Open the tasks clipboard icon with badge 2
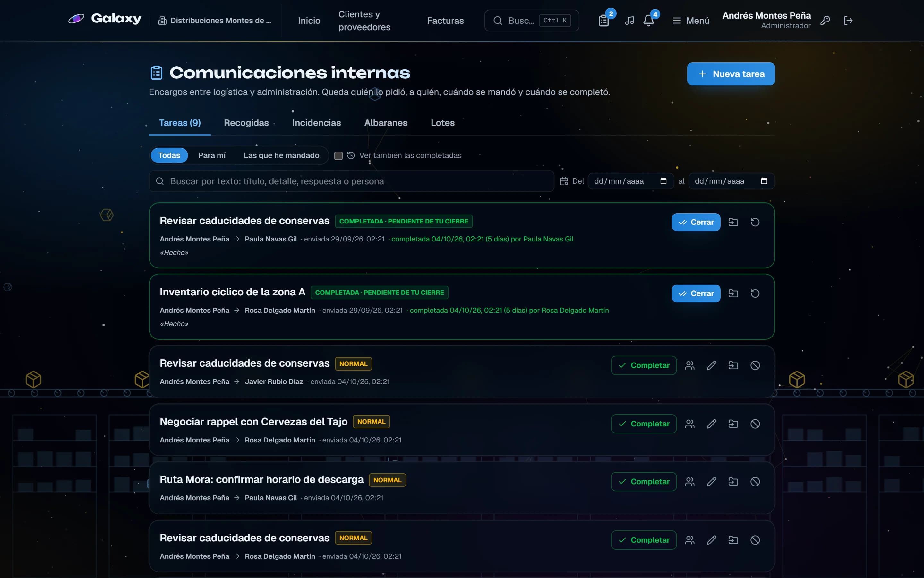This screenshot has width=924, height=578. tap(604, 21)
